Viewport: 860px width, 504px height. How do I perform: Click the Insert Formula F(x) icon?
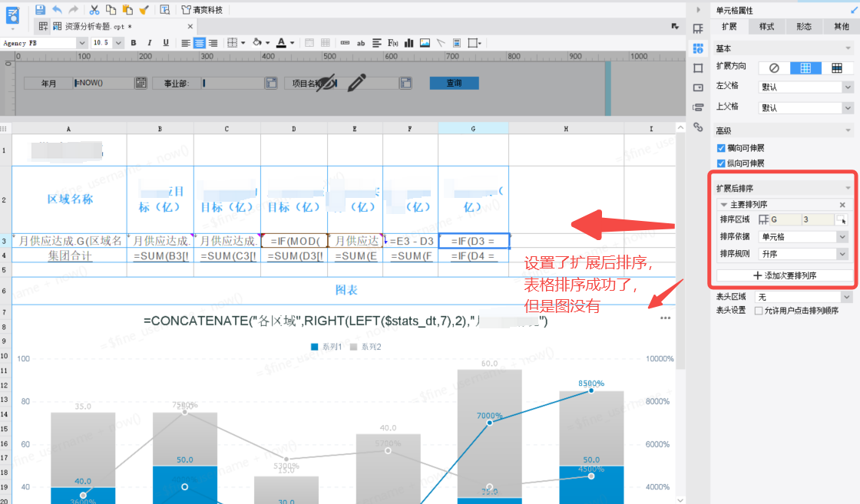pyautogui.click(x=392, y=43)
